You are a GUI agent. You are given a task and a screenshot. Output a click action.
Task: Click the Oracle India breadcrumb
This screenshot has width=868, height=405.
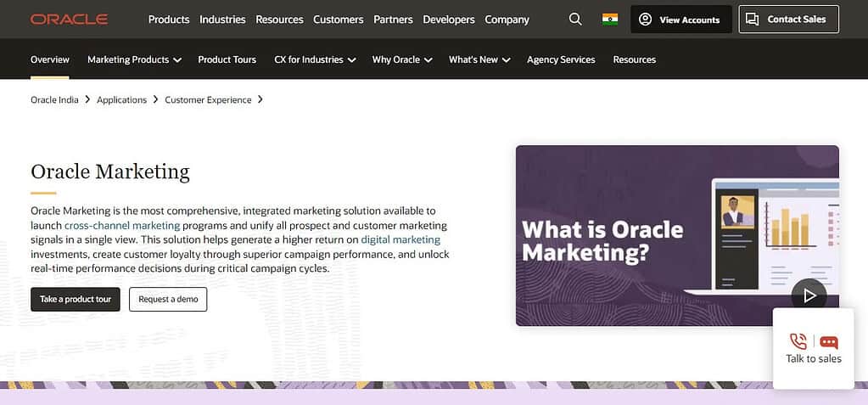54,99
